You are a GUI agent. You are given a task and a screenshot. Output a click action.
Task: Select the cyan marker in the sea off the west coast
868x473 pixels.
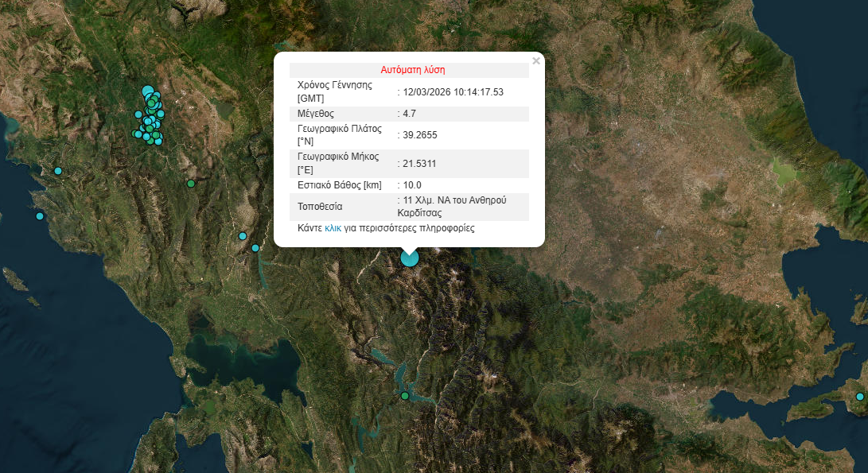pos(40,216)
